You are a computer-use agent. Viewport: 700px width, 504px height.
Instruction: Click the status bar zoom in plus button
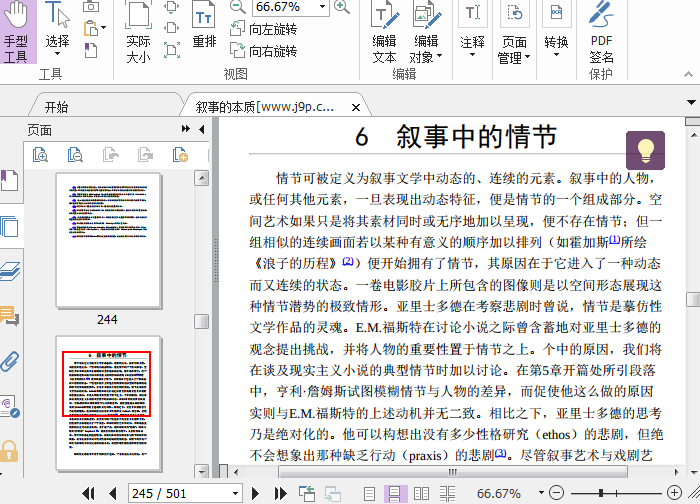point(674,493)
